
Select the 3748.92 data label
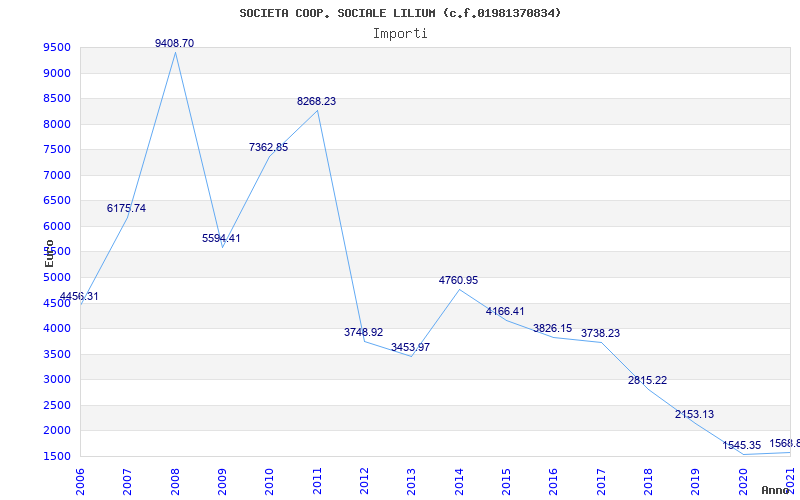tap(363, 332)
